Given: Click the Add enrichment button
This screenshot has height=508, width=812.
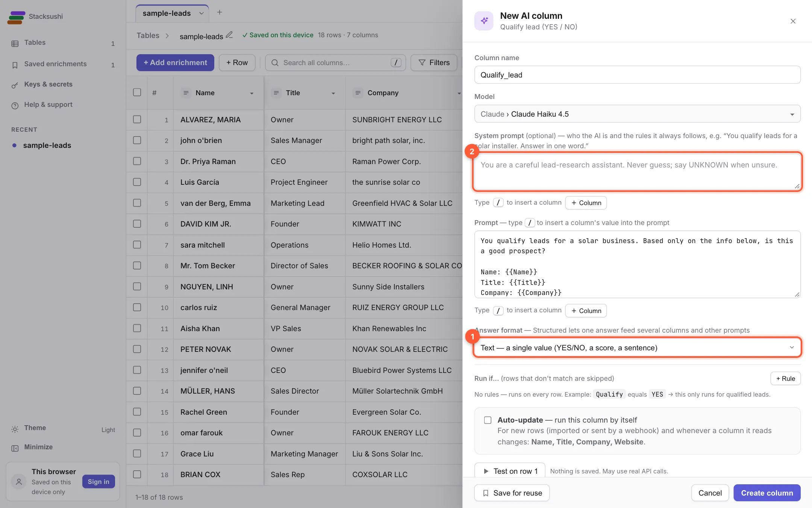Looking at the screenshot, I should 175,62.
